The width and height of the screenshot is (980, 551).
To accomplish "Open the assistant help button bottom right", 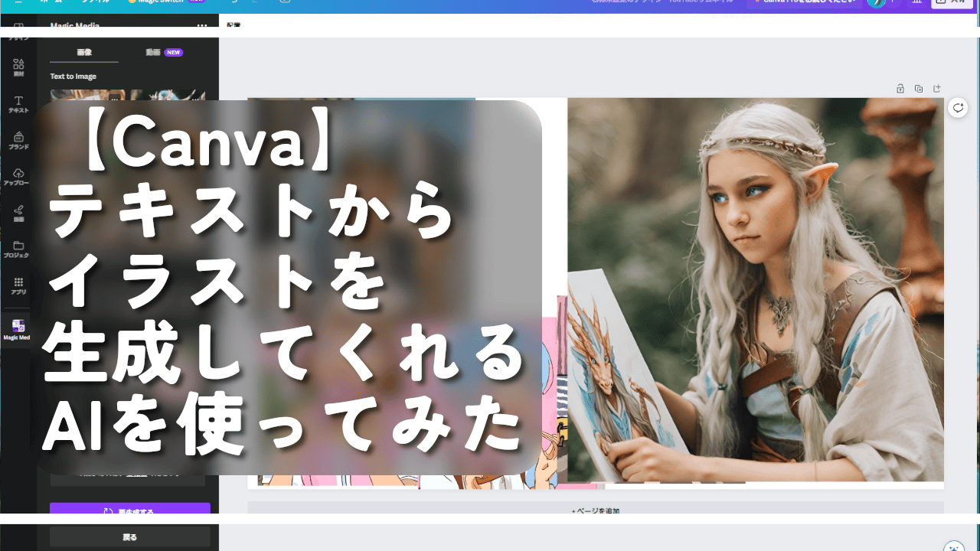I will 954,546.
